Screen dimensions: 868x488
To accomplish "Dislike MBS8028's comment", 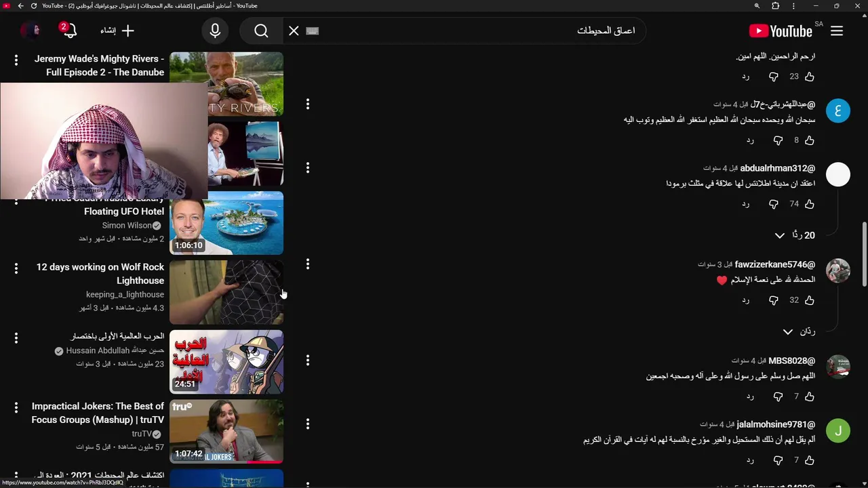I will pyautogui.click(x=778, y=396).
